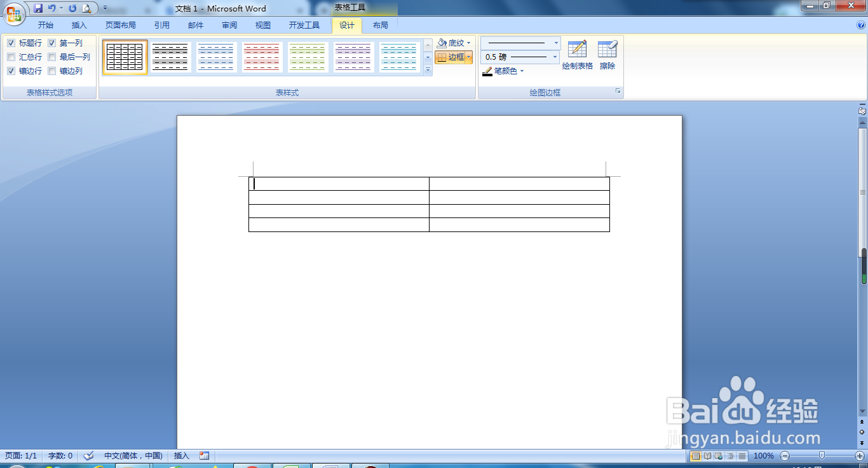Viewport: 868px width, 468px height.
Task: Switch to the table 布局 (Layout) tab
Action: [381, 25]
